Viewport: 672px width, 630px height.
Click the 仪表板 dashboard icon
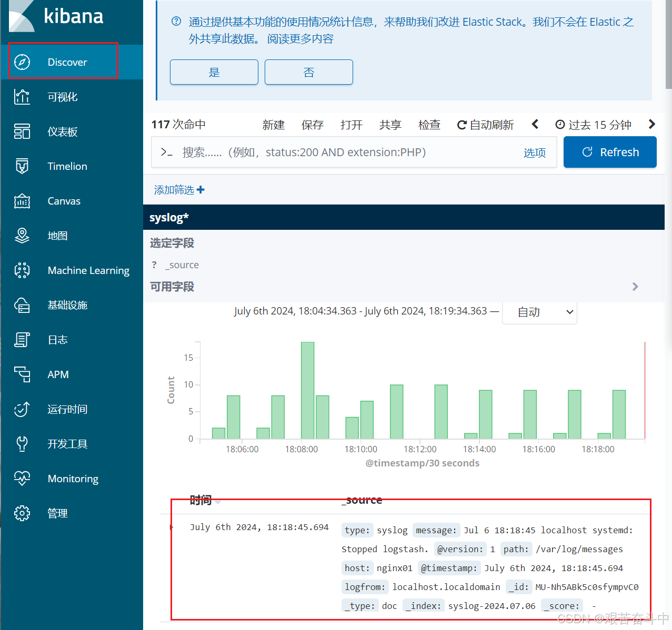tap(22, 131)
